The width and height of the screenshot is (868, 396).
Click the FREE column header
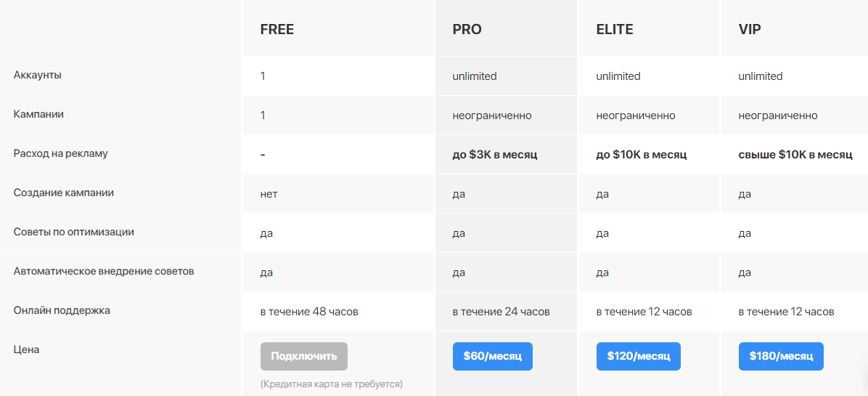pos(277,30)
